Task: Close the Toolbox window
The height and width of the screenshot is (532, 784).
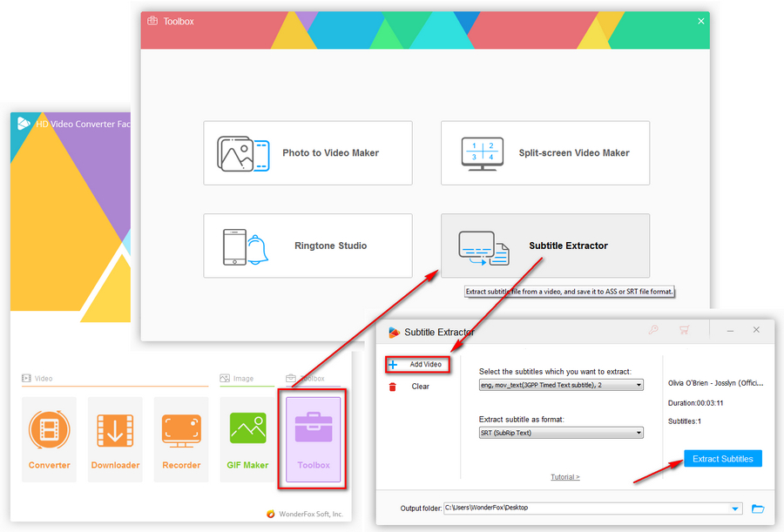Action: tap(701, 21)
